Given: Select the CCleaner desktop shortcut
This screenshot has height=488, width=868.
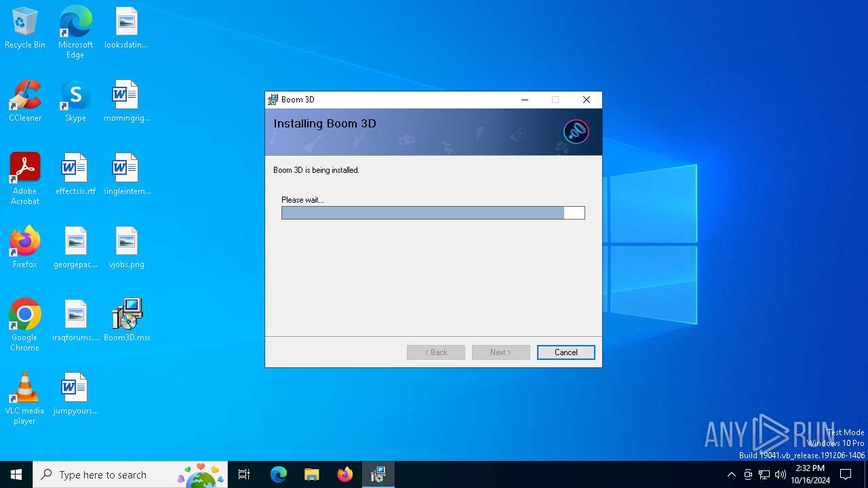Looking at the screenshot, I should (25, 102).
